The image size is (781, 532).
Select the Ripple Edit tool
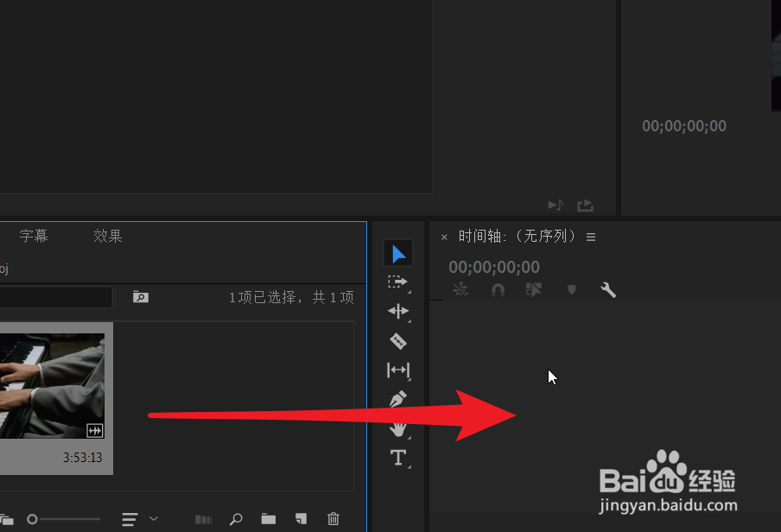398,311
